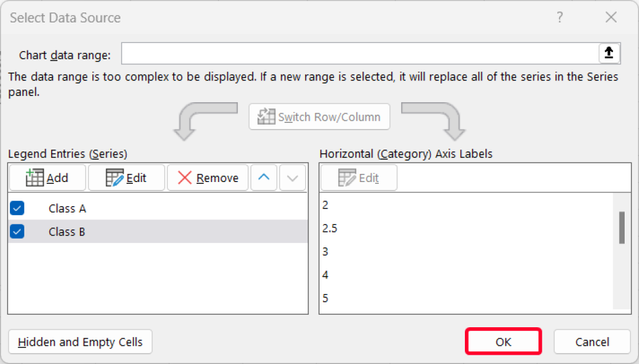
Task: Click the Edit icon under Axis Labels
Action: [348, 178]
